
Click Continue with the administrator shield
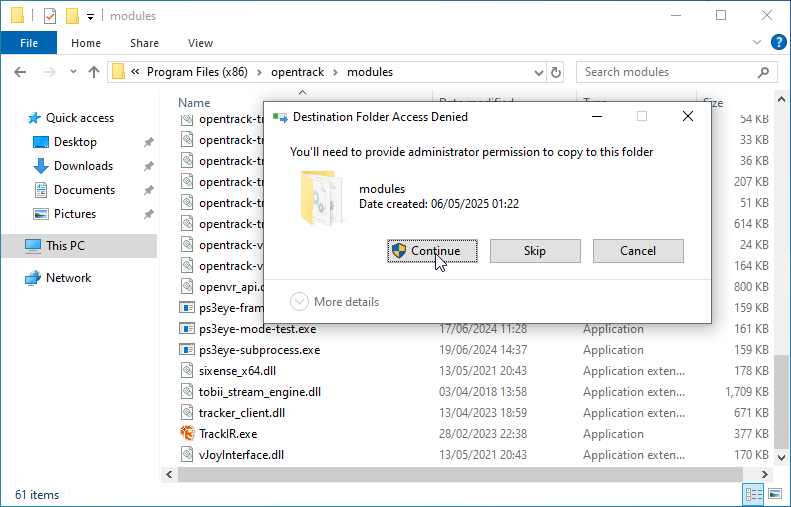pos(432,251)
